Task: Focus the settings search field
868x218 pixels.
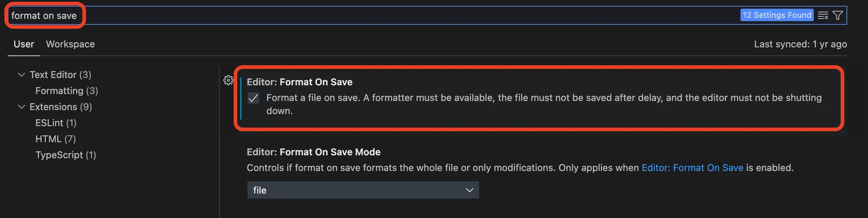Action: click(x=381, y=16)
